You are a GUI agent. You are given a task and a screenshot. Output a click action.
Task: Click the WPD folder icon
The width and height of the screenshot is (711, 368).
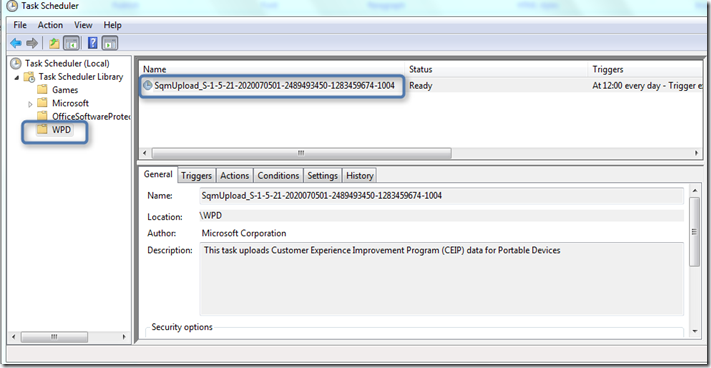tap(42, 130)
